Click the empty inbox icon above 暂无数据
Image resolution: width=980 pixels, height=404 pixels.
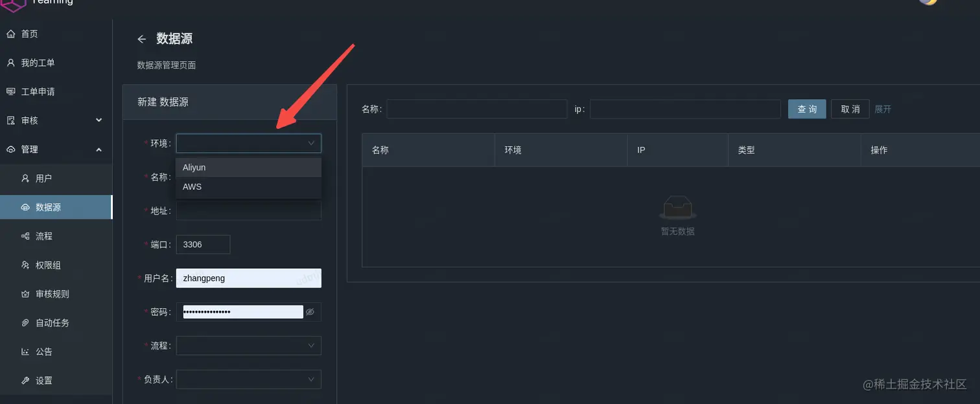678,207
